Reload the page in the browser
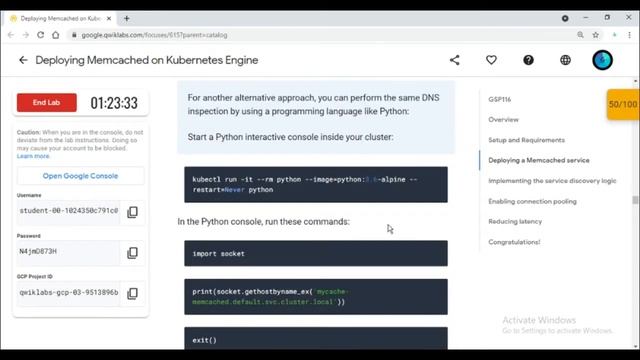The height and width of the screenshot is (360, 640). (x=40, y=35)
